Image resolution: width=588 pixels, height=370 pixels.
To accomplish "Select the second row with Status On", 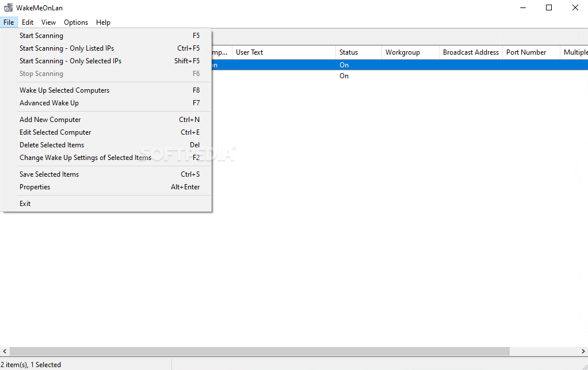I will (x=400, y=76).
